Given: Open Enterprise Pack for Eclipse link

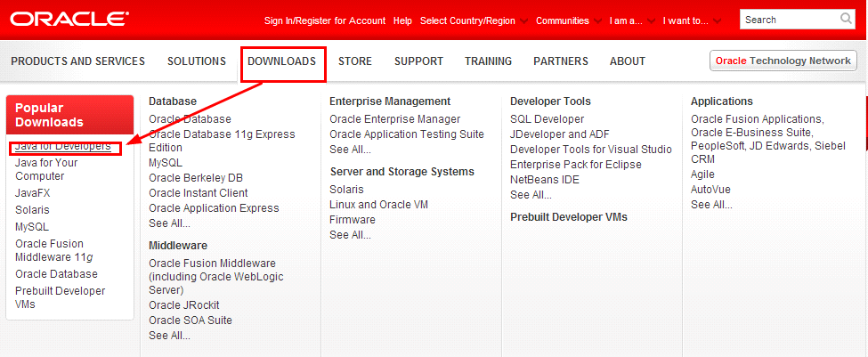Looking at the screenshot, I should (x=576, y=165).
